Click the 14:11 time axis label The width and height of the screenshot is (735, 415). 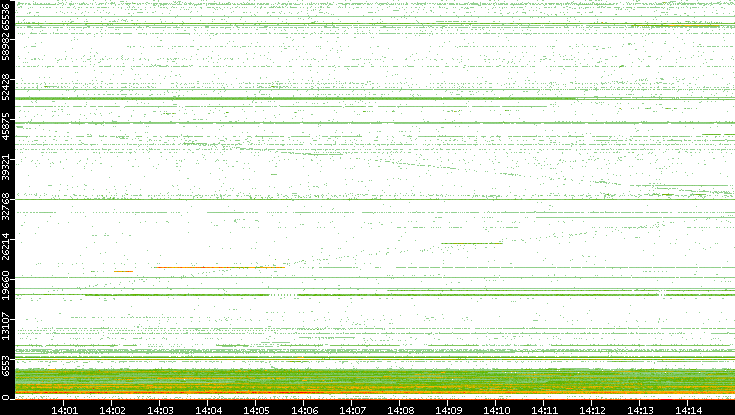coord(544,409)
